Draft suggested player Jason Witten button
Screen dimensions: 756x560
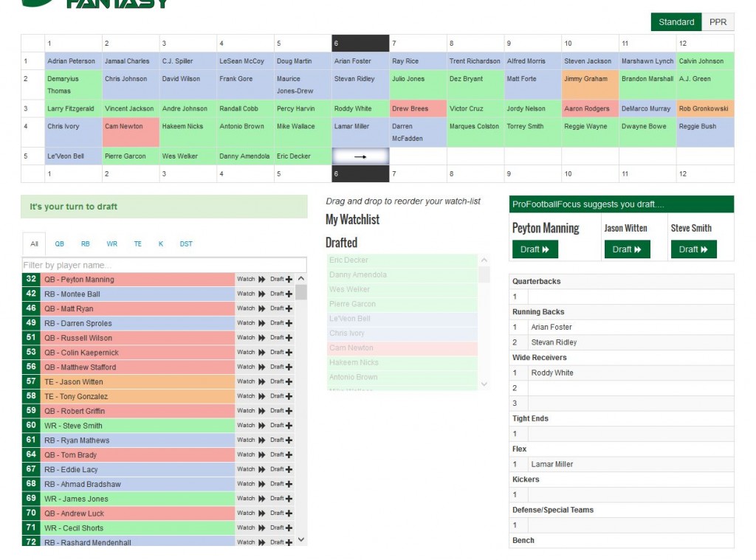pos(627,249)
